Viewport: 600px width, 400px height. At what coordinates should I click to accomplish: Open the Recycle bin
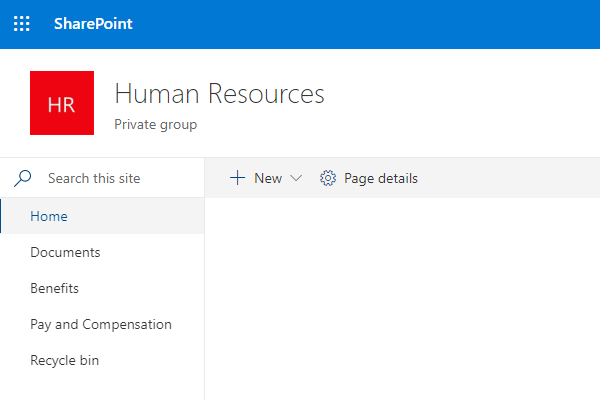pyautogui.click(x=64, y=360)
